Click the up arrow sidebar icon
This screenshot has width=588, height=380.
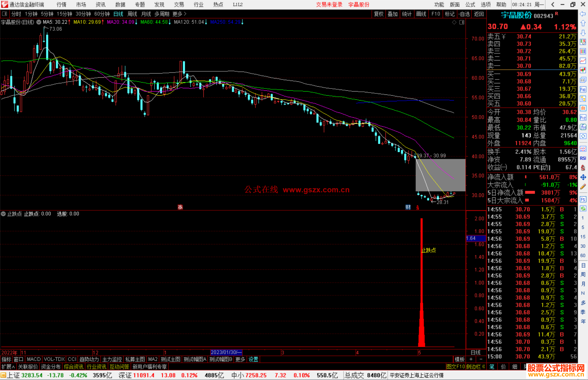tap(583, 23)
